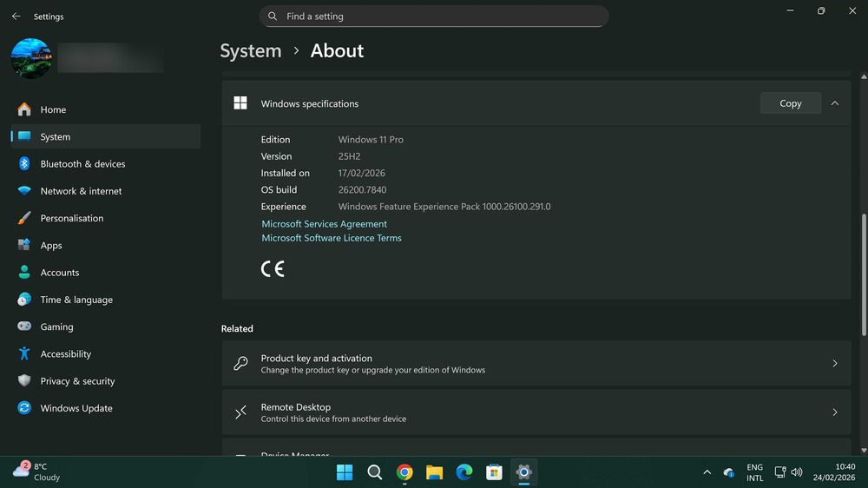Select System in the sidebar
This screenshot has height=488, width=868.
point(106,136)
